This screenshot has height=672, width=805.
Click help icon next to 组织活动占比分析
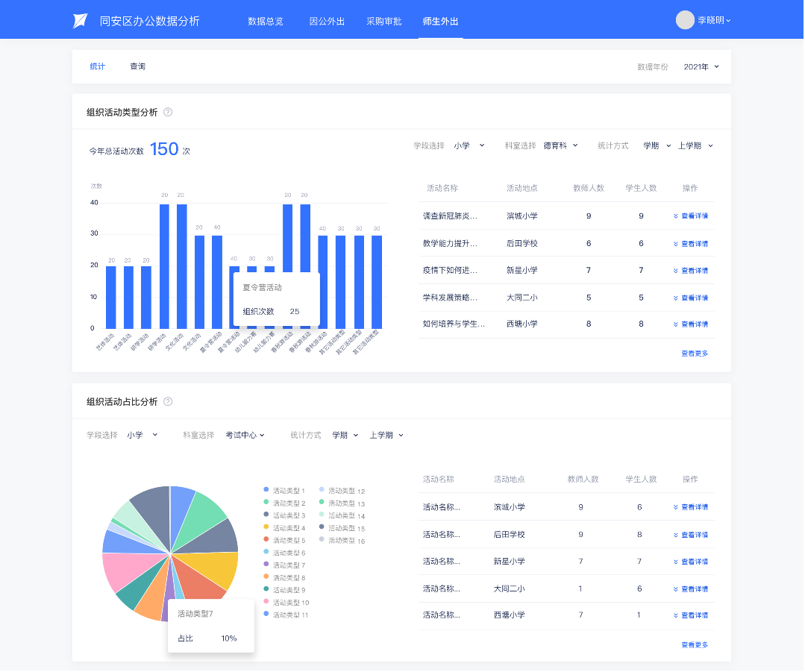click(168, 401)
